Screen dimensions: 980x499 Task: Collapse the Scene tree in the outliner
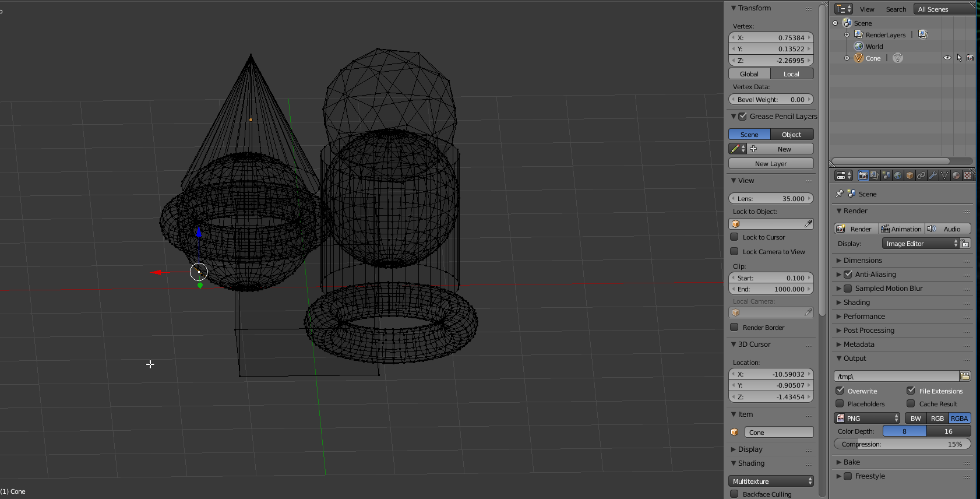pyautogui.click(x=836, y=23)
